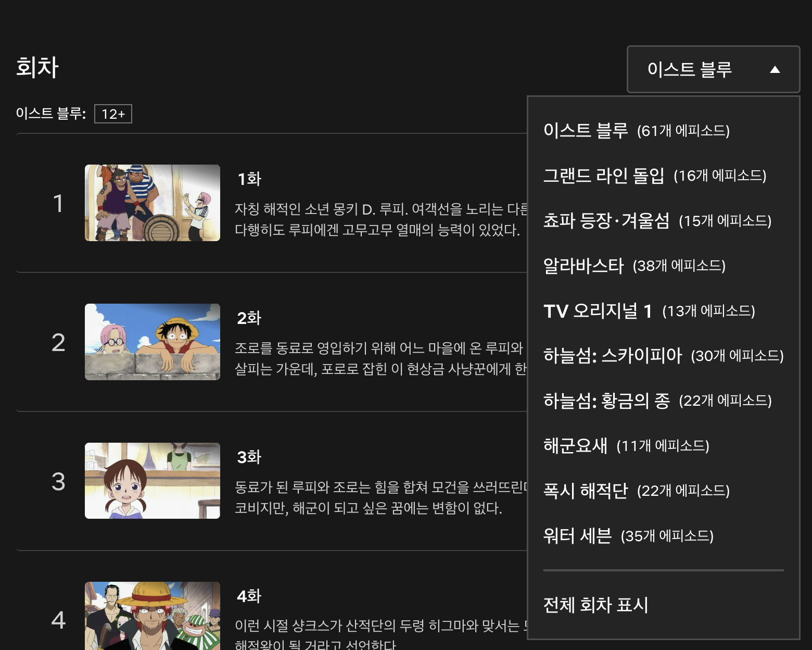The height and width of the screenshot is (650, 812).
Task: Select 알라바스타 (38개 에피소드)
Action: coord(664,266)
